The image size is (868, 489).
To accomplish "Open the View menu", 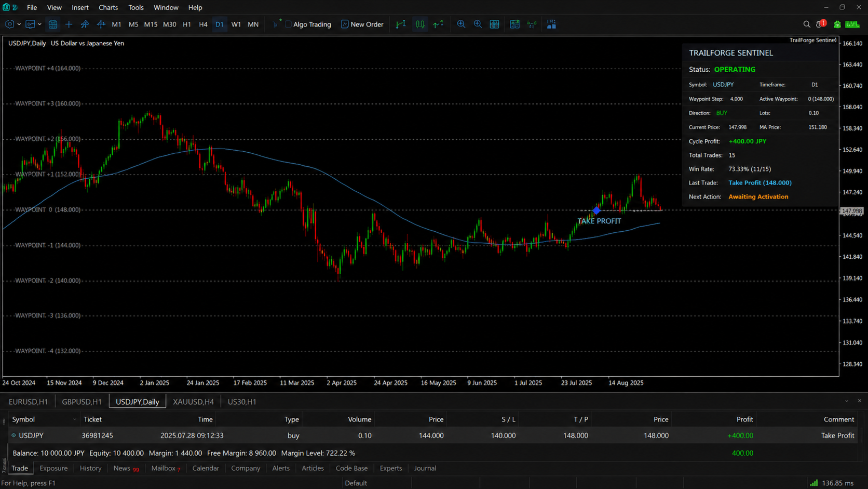I will pos(55,7).
